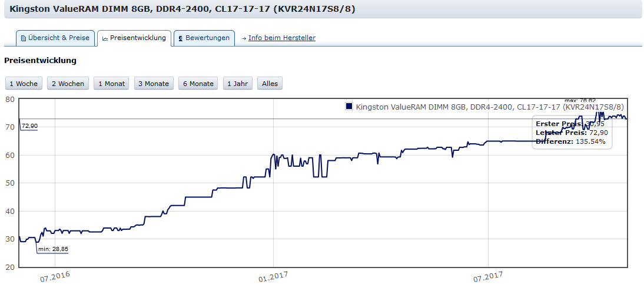Screen dimensions: 644x284
Task: Select the 1 Jahr range button
Action: tap(237, 84)
